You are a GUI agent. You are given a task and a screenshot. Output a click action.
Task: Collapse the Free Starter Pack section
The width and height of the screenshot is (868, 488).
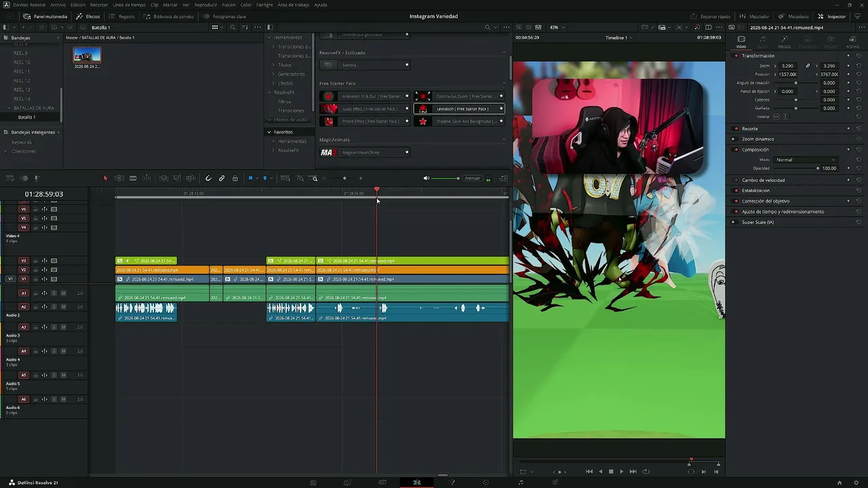[x=504, y=83]
